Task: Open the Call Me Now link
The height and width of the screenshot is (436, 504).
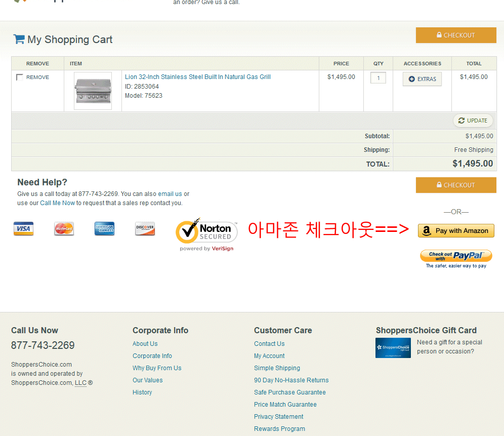Action: coord(57,203)
